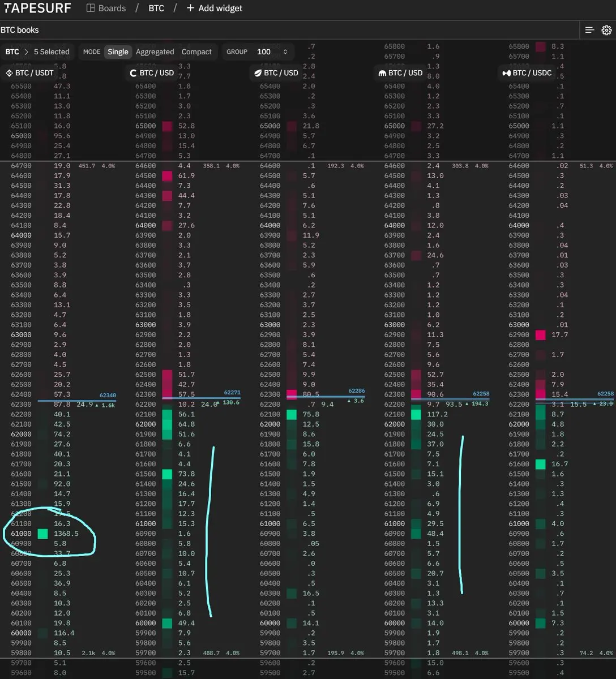Click the plus icon for Add widget
Screen dimensions: 616x679
190,8
